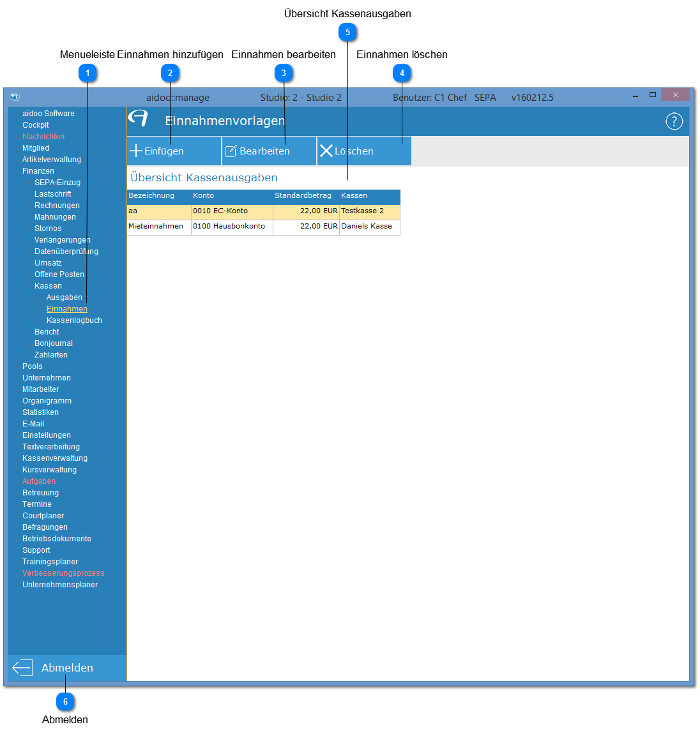Open SEPA-Einzug under Finanzen
The width and height of the screenshot is (700, 736).
(57, 183)
